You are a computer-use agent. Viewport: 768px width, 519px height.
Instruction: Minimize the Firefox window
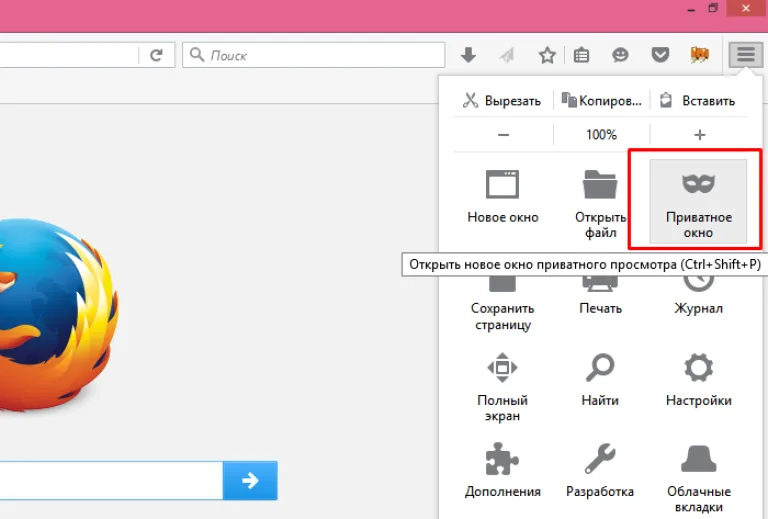pos(691,9)
